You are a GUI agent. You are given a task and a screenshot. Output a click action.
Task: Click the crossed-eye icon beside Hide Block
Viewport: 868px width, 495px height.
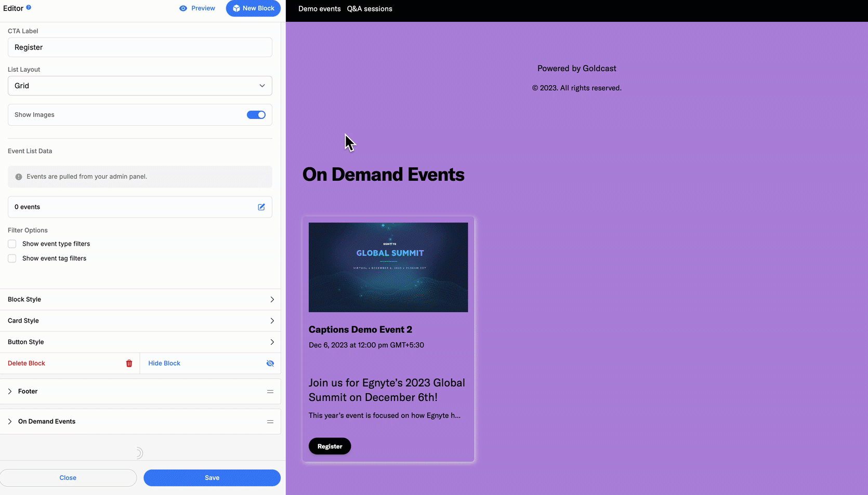pyautogui.click(x=270, y=363)
